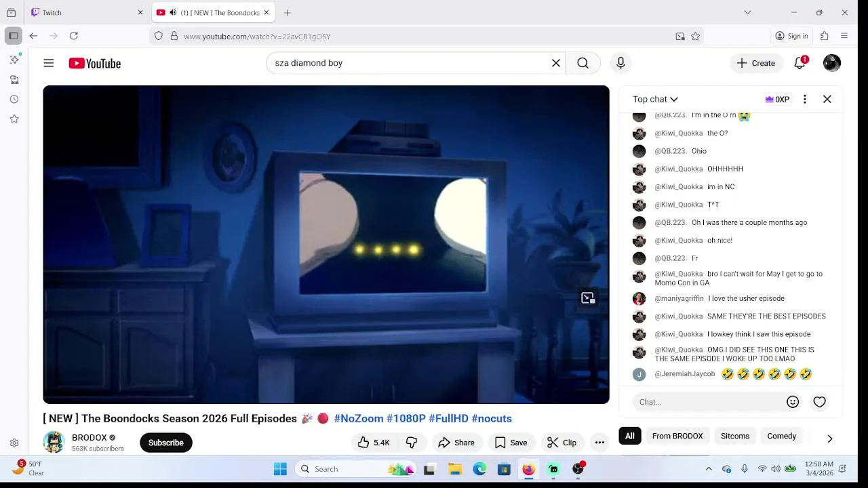Open sidebar bookmarks star icon
Viewport: 868px width, 488px height.
click(14, 119)
